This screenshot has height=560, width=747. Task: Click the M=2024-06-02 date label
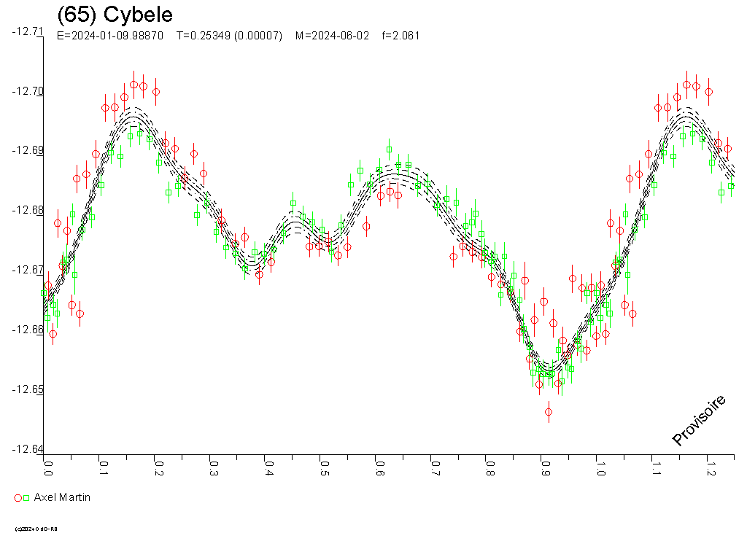click(x=333, y=36)
